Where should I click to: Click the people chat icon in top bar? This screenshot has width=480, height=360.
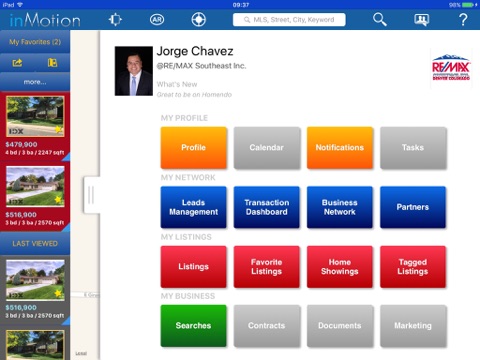click(421, 20)
